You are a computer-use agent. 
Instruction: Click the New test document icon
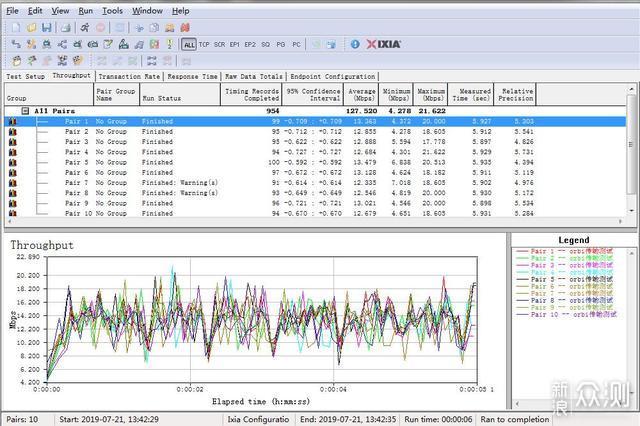(x=16, y=28)
